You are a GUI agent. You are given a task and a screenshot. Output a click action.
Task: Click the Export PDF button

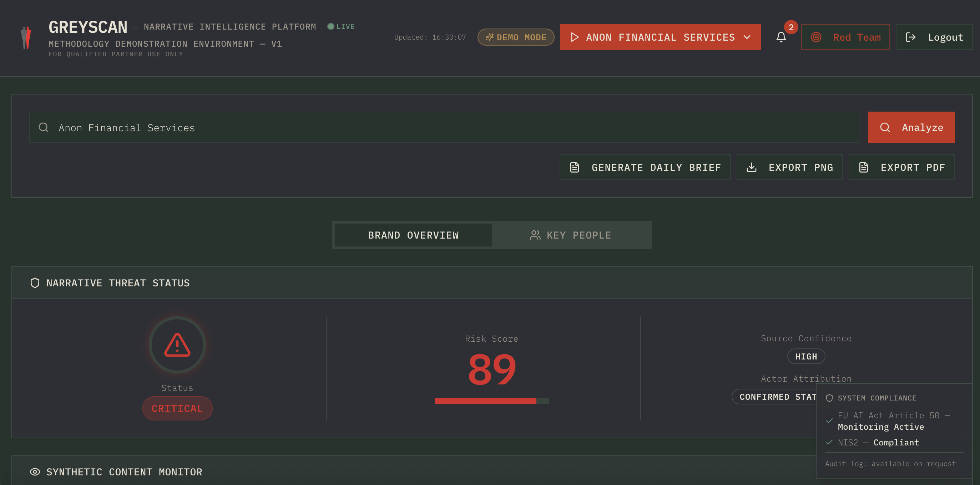[x=901, y=167]
